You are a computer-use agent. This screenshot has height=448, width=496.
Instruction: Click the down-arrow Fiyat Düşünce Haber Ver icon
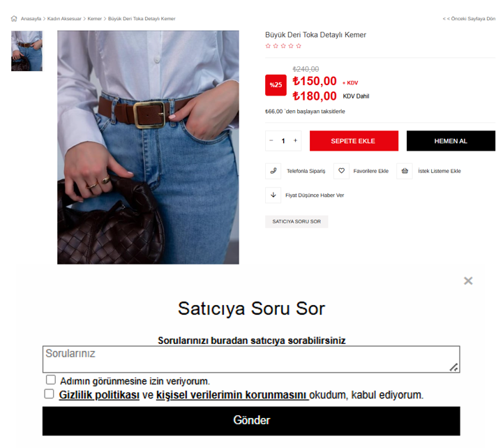point(273,195)
